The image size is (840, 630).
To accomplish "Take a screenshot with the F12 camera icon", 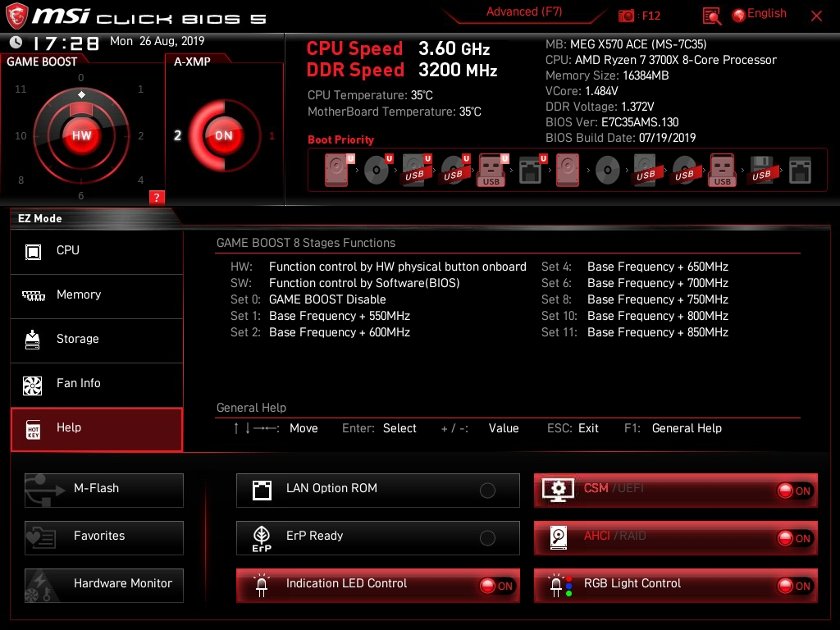I will [x=626, y=16].
